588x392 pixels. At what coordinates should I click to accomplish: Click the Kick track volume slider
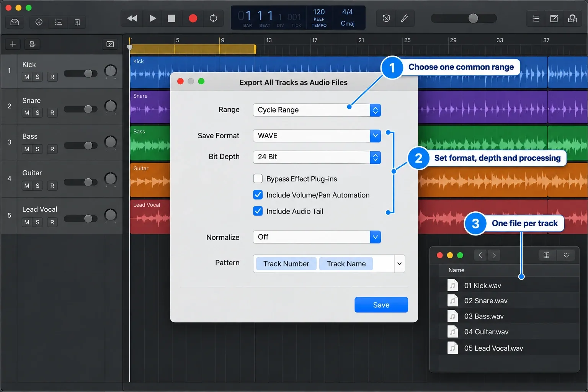80,73
